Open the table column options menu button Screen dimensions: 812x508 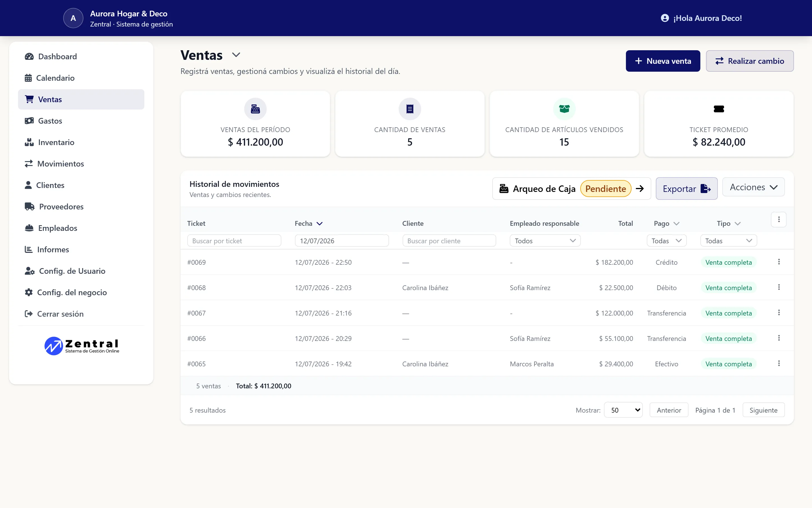coord(779,220)
